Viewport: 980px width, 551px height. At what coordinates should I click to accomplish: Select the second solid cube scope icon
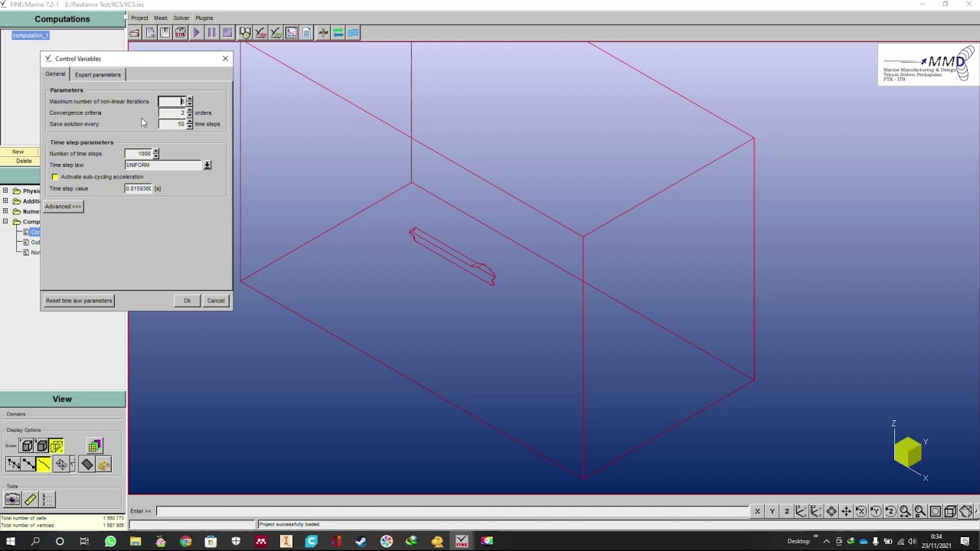pyautogui.click(x=41, y=445)
